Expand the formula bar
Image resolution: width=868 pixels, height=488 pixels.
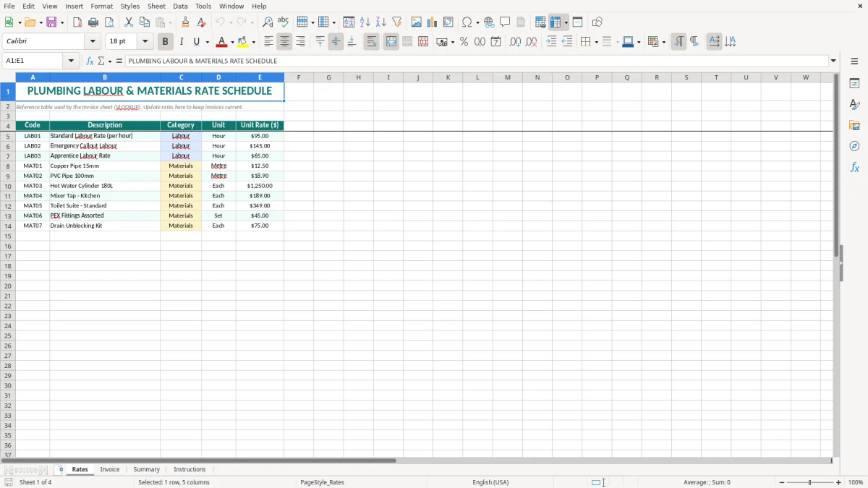[833, 61]
